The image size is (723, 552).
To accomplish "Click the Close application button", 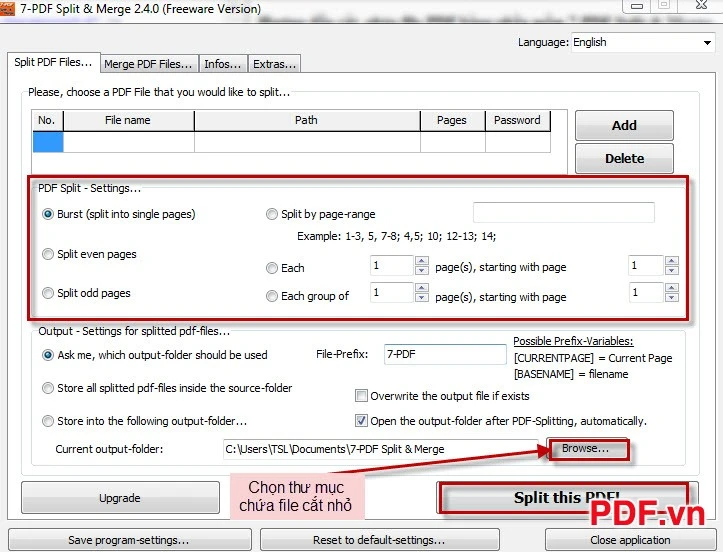I will tap(630, 540).
